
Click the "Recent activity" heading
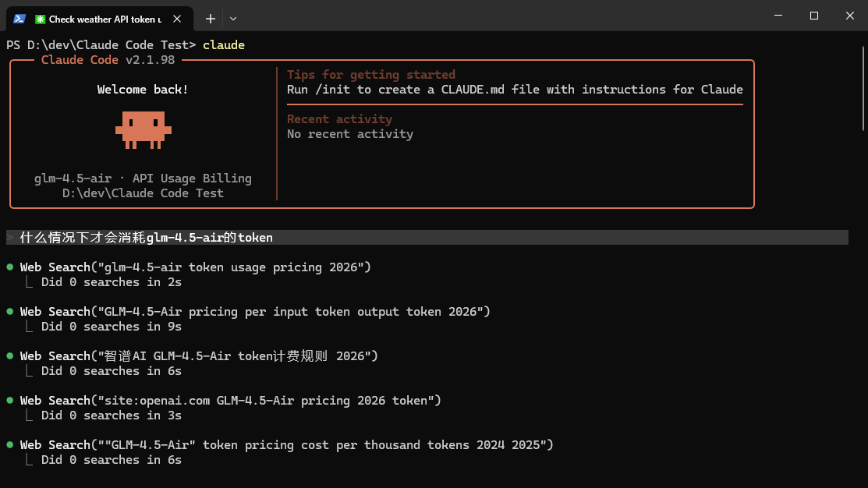click(339, 119)
